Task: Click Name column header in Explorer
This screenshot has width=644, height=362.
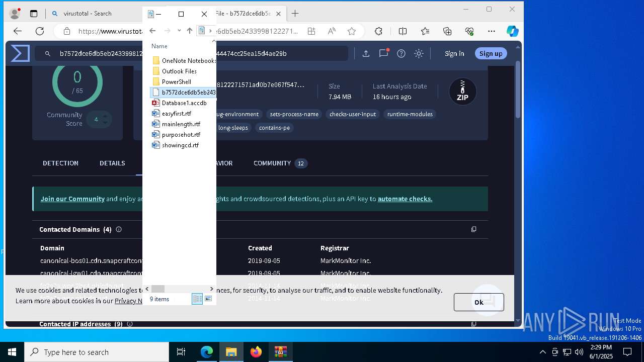Action: (159, 46)
